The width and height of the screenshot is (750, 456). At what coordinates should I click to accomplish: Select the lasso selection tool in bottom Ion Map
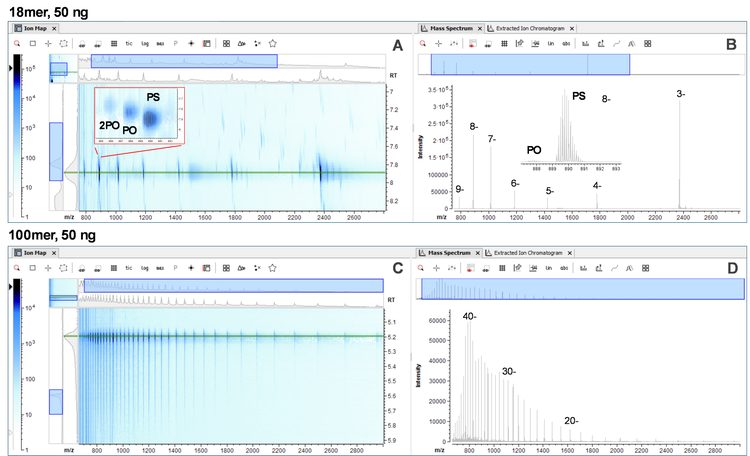point(64,268)
